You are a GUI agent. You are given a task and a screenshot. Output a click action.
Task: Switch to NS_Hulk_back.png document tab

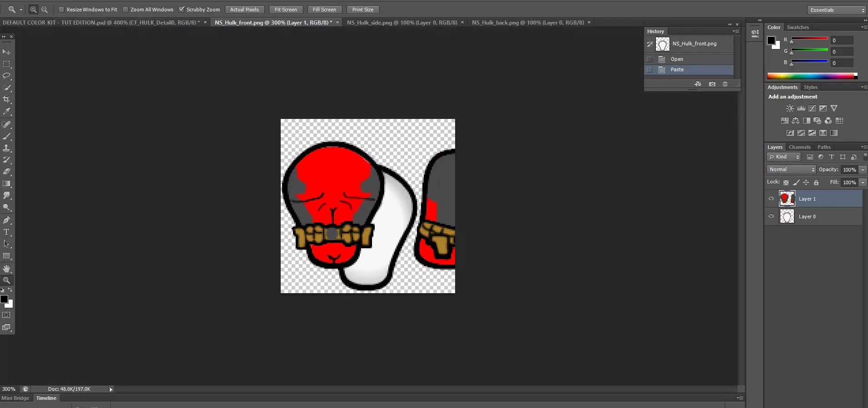[528, 22]
